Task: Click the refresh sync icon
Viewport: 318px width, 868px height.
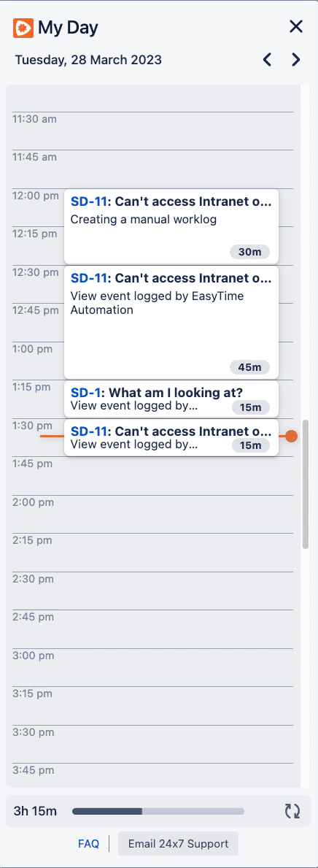Action: (x=292, y=812)
